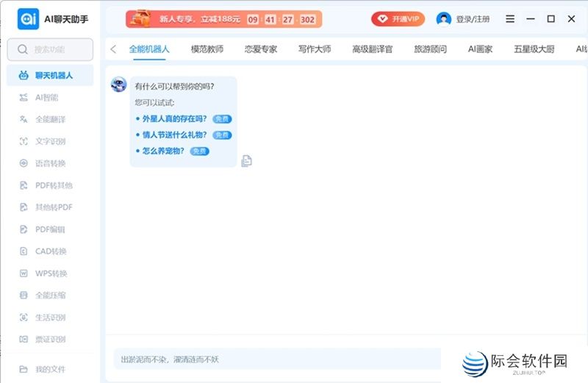The image size is (588, 383).
Task: Switch to the 模范教师 tab
Action: [x=207, y=49]
